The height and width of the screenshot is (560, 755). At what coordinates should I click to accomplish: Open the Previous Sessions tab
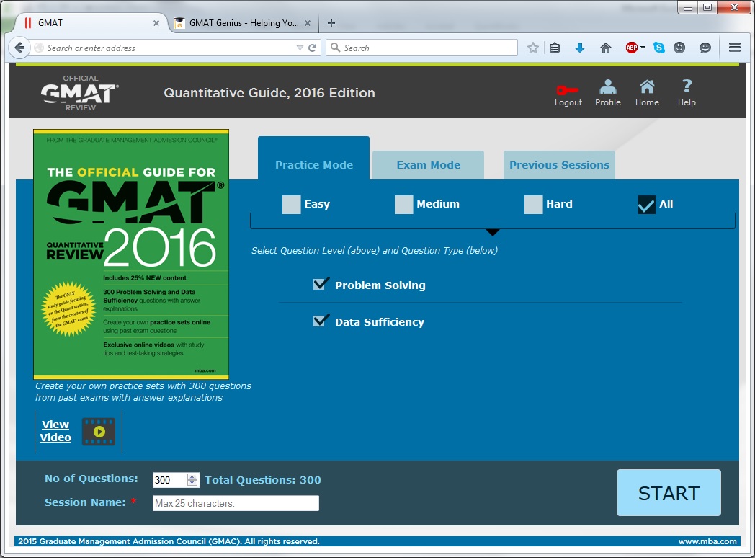[x=559, y=165]
